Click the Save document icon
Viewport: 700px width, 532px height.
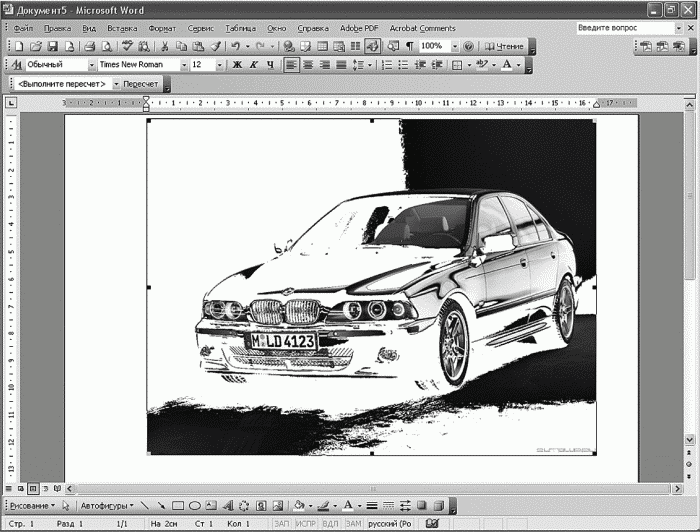(53, 46)
